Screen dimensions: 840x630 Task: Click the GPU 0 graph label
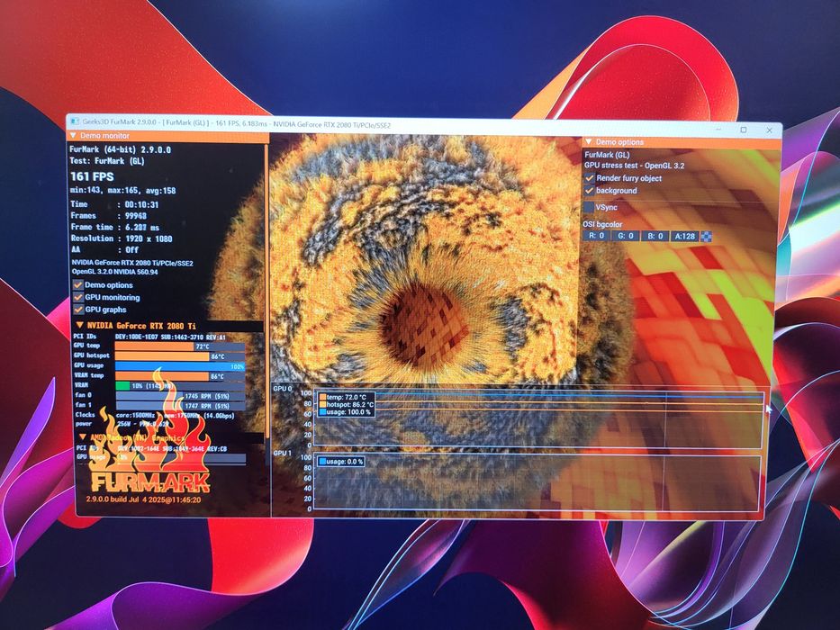(283, 389)
